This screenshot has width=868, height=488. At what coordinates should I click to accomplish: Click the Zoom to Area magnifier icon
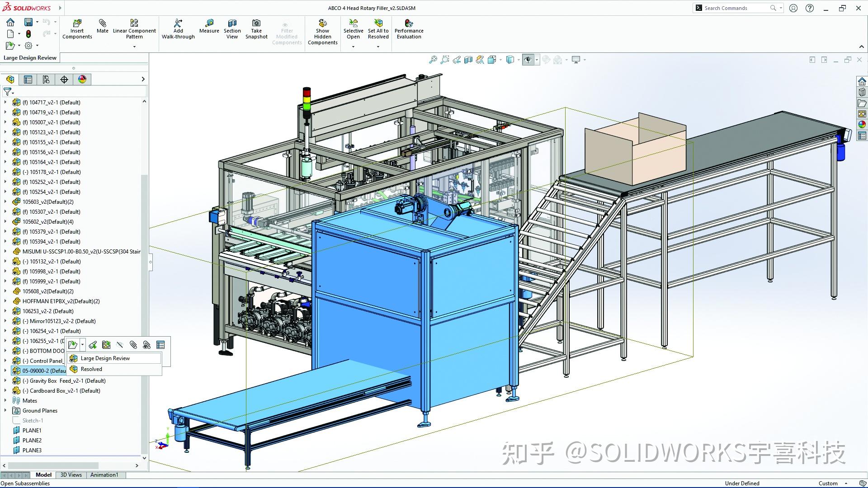(x=445, y=59)
